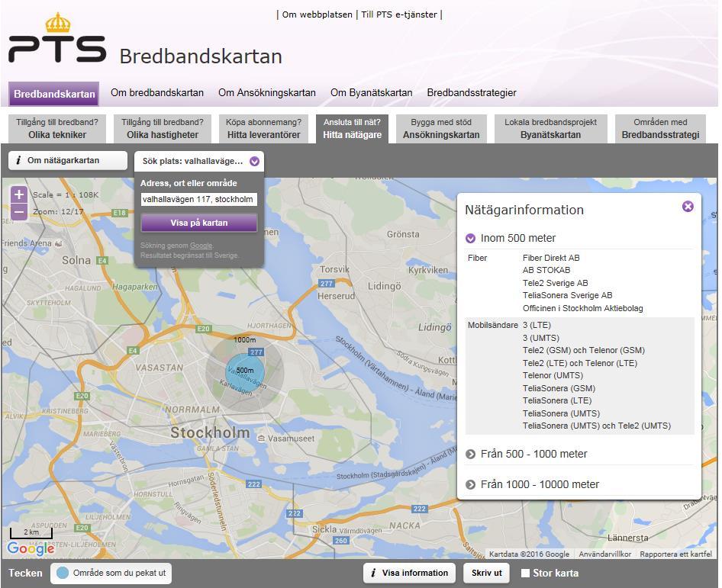Screen dimensions: 722x588
Task: Click the Vasamuseet marker on the map
Action: pyautogui.click(x=262, y=439)
